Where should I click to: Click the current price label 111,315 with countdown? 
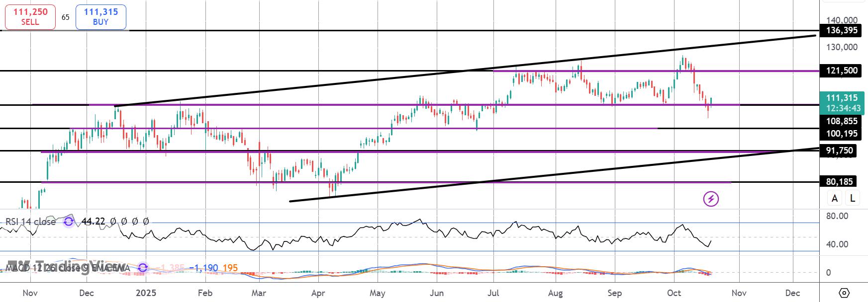[x=842, y=103]
